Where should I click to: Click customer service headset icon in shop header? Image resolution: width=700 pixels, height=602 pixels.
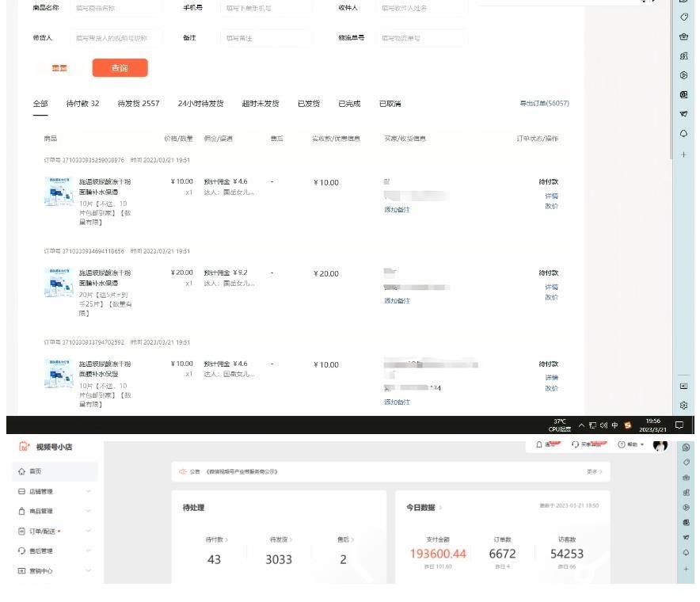point(576,445)
